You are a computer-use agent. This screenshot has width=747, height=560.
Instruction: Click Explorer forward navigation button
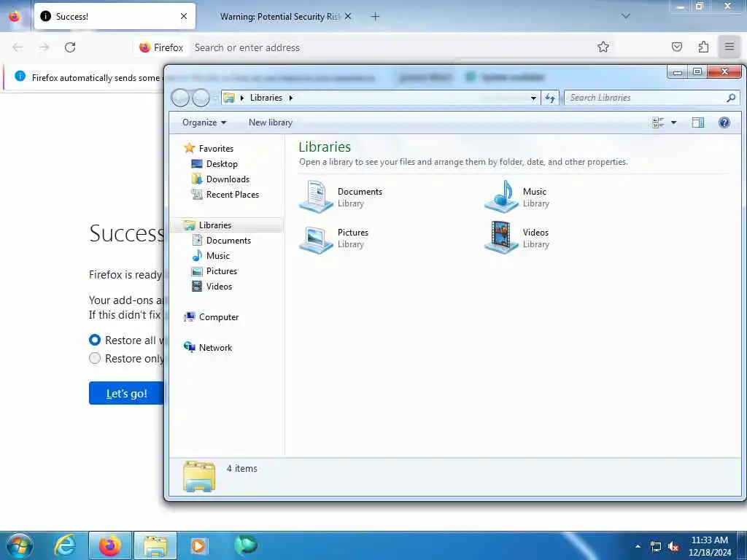coord(201,98)
